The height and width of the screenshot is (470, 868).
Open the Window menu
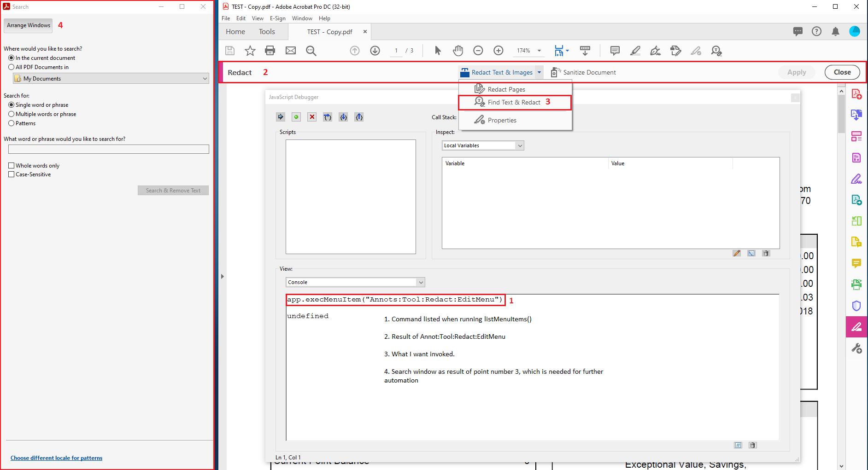[x=302, y=18]
